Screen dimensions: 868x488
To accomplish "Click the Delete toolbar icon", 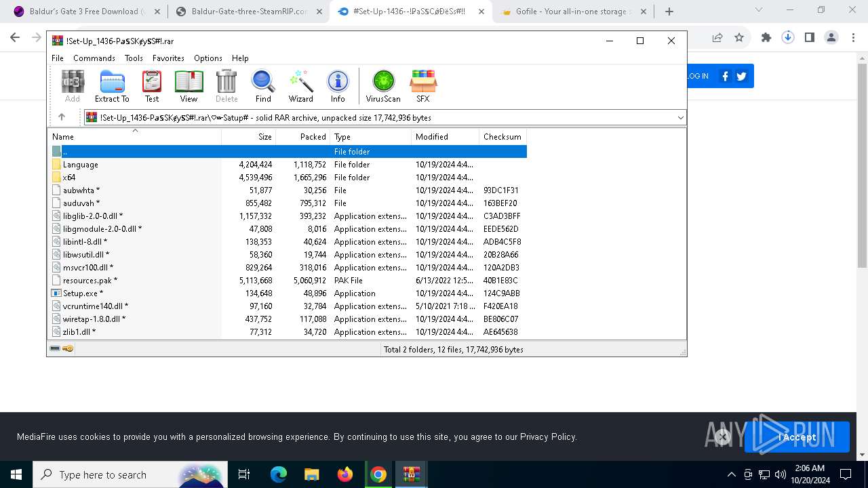I will click(226, 86).
